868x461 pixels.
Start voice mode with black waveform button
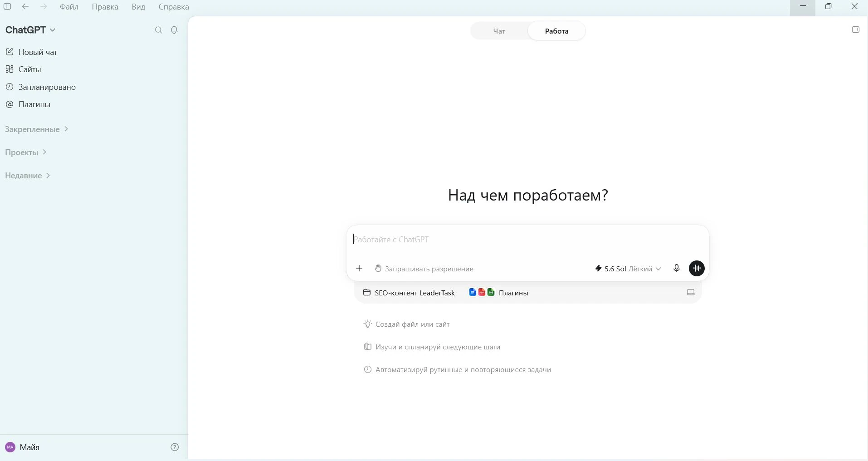tap(697, 268)
